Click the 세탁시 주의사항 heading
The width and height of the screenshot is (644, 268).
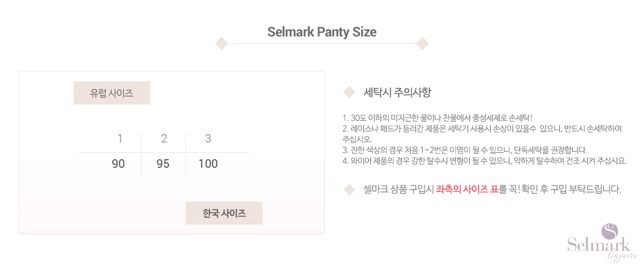click(397, 93)
